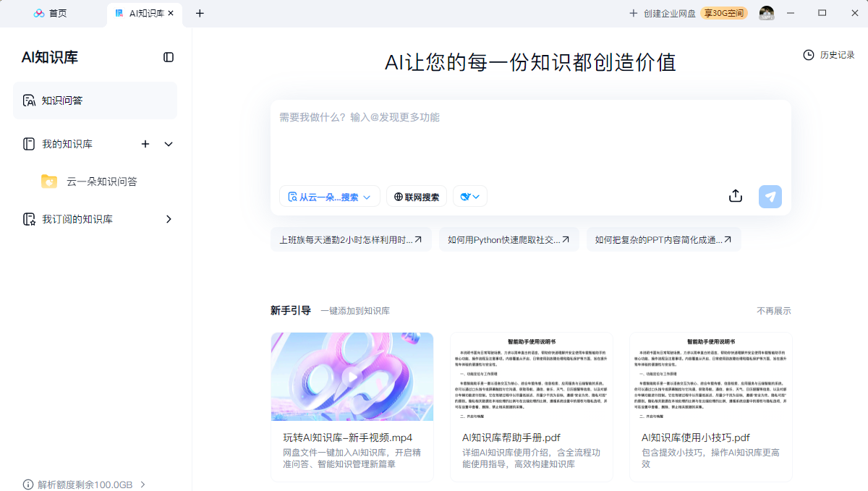Click the AI知识库 sidebar title
The height and width of the screenshot is (491, 868).
click(x=50, y=57)
